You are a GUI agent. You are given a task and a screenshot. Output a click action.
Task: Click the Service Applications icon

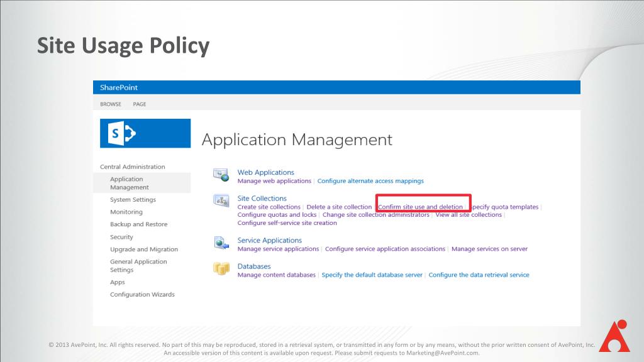click(x=221, y=243)
